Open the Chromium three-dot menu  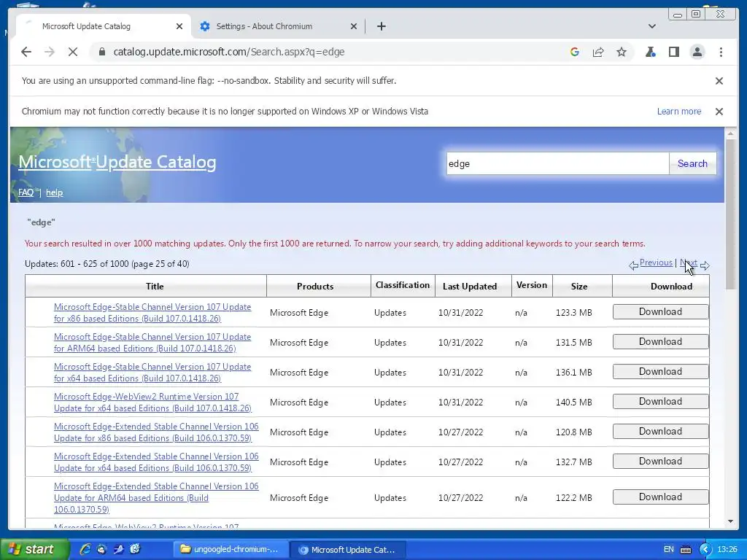721,52
